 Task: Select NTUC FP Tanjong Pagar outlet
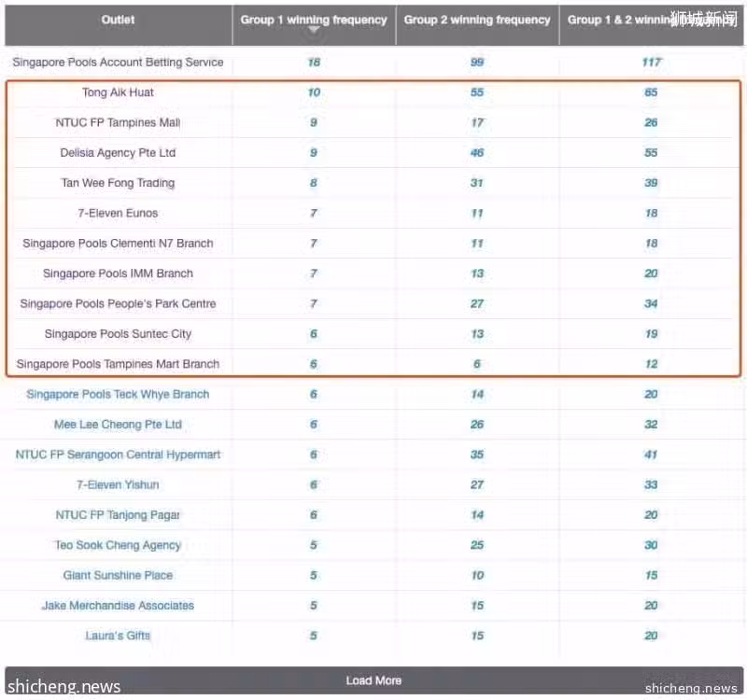[x=119, y=515]
